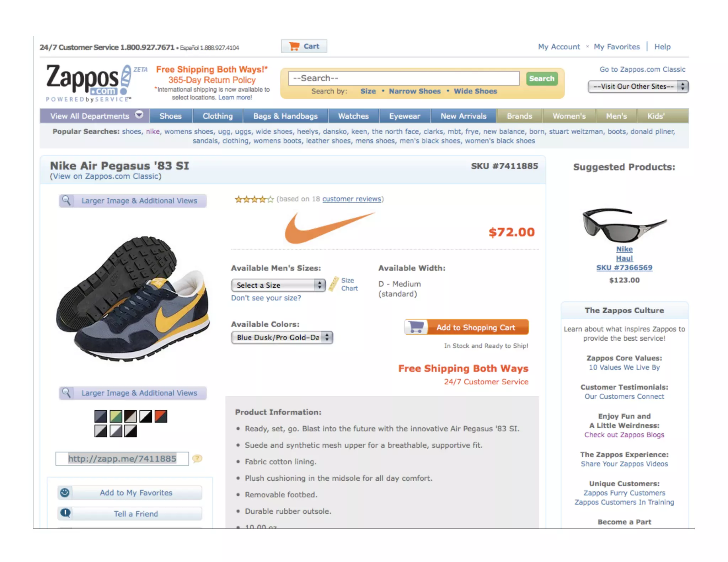
Task: Open the Size Chart ruler icon
Action: [333, 284]
